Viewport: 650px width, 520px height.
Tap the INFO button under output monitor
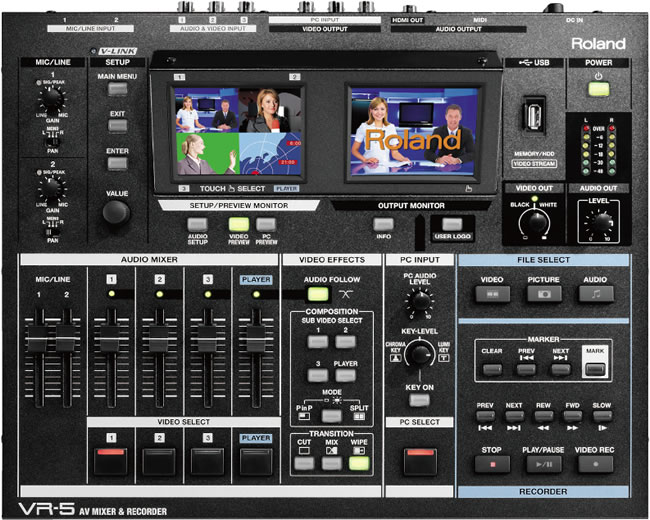pos(383,224)
